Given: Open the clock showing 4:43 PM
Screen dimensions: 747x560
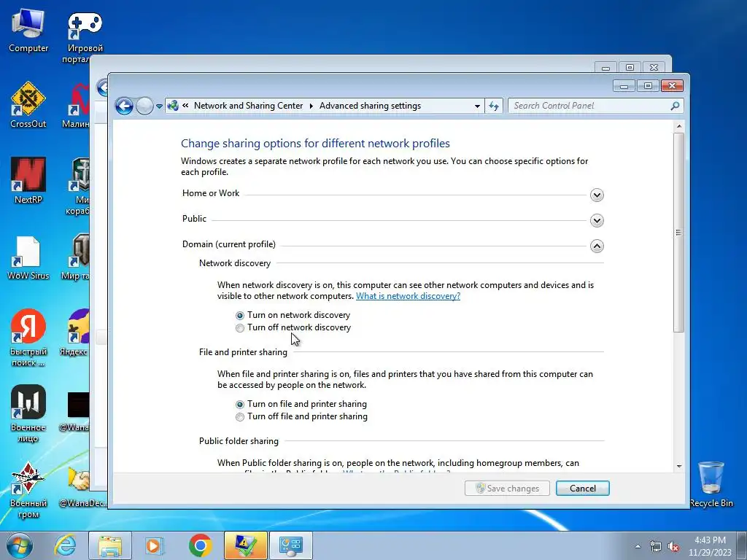Looking at the screenshot, I should 709,546.
